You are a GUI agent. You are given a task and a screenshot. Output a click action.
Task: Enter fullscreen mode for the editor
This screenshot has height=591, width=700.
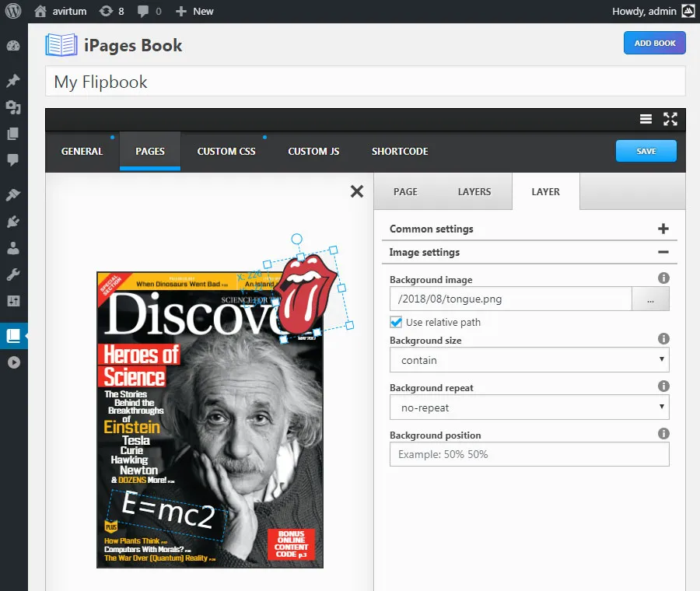pos(670,119)
